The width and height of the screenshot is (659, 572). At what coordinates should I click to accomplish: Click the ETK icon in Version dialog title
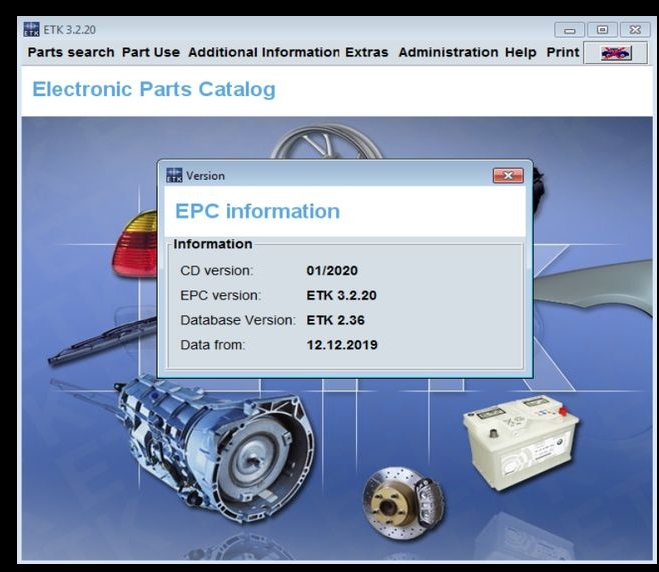pyautogui.click(x=174, y=175)
